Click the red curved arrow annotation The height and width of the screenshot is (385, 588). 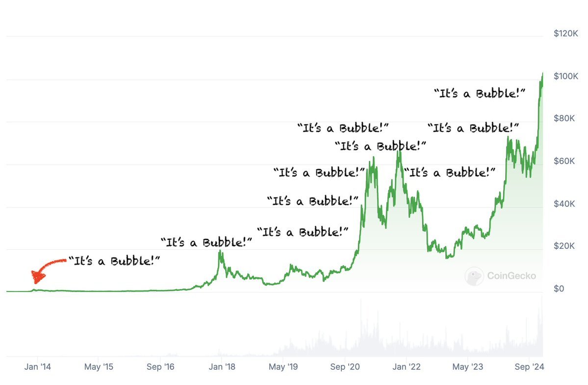[47, 268]
